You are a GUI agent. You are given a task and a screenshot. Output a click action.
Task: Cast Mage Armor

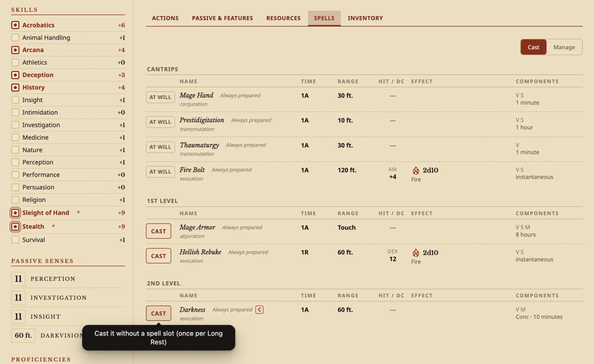[159, 231]
